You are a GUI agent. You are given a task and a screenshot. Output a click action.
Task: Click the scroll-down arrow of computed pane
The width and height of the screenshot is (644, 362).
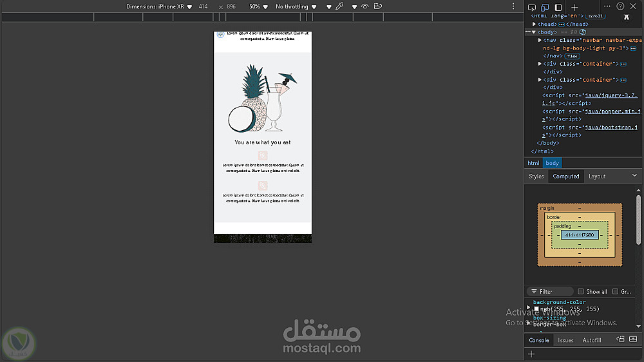pyautogui.click(x=639, y=327)
